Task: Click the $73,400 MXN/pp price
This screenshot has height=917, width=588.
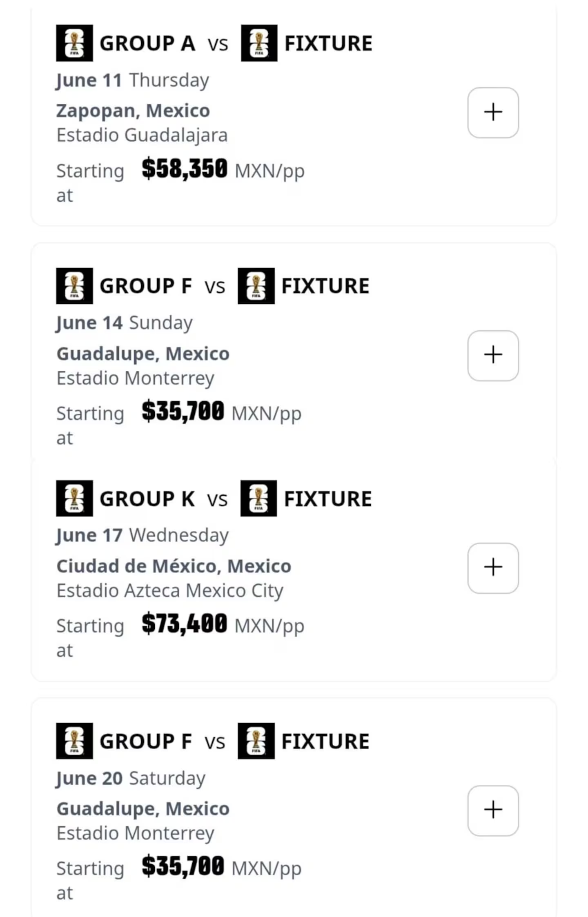Action: pos(223,624)
